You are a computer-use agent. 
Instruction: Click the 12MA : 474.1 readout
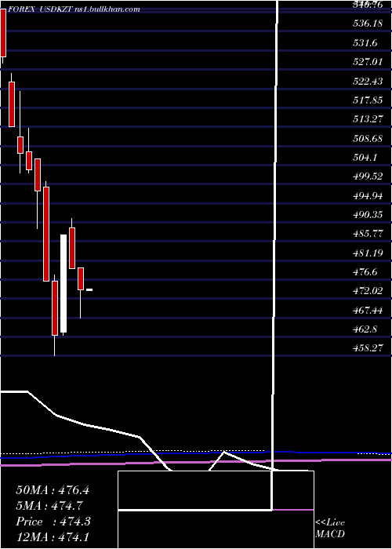click(53, 537)
